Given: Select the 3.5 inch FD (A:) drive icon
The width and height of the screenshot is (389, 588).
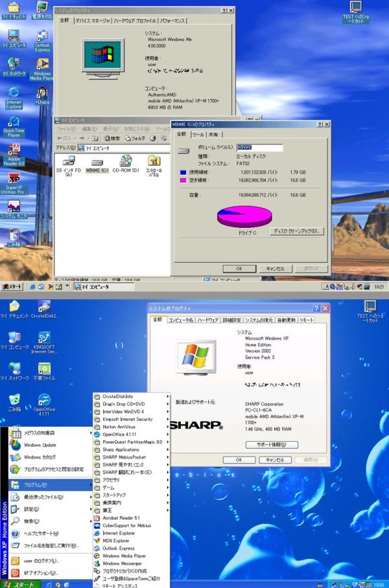Looking at the screenshot, I should pyautogui.click(x=69, y=161).
